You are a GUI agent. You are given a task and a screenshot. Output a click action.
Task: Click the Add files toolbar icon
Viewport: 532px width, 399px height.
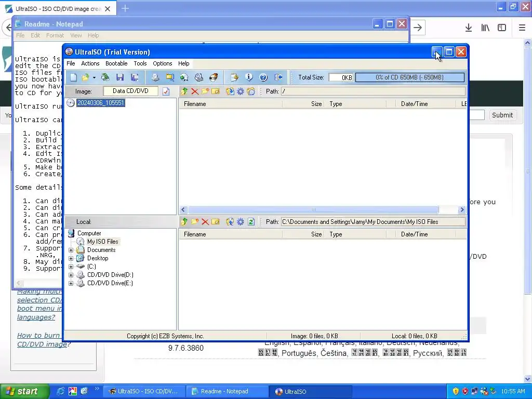pyautogui.click(x=234, y=77)
